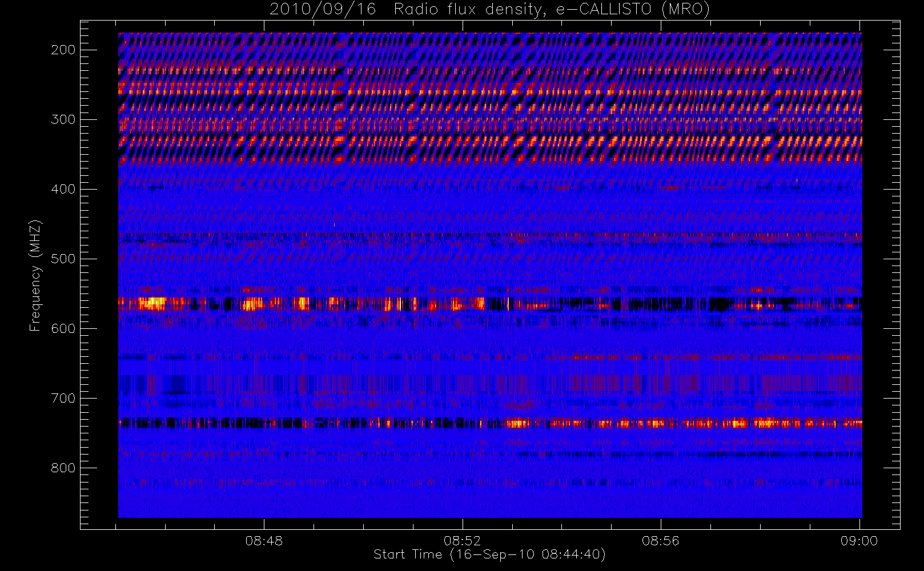Click the 08:52 time tick label

coord(463,541)
